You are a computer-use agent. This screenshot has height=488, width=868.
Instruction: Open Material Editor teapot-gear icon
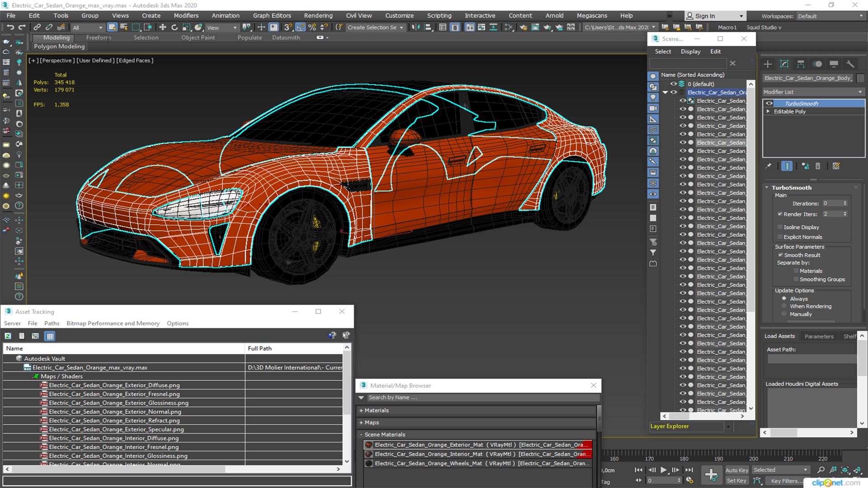524,27
